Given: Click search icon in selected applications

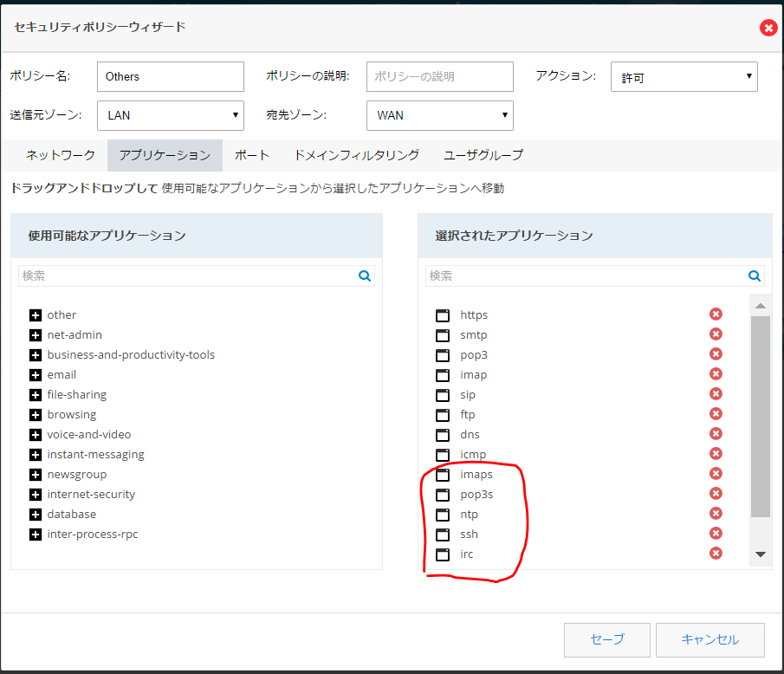Looking at the screenshot, I should click(755, 276).
